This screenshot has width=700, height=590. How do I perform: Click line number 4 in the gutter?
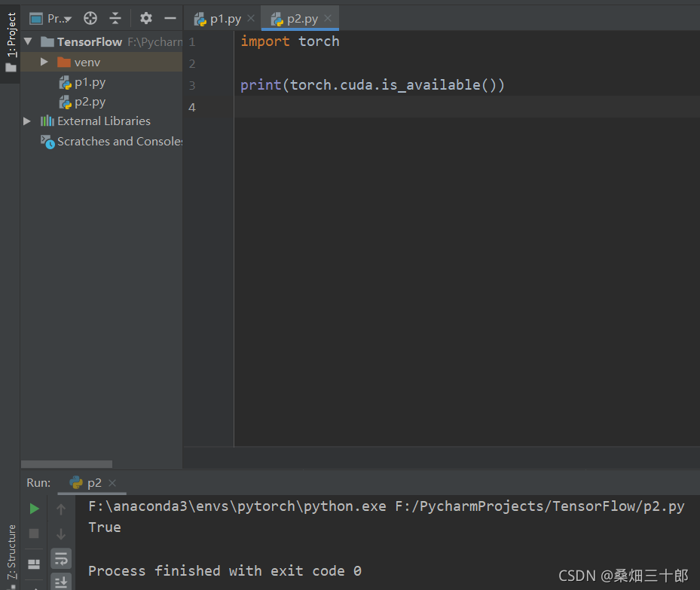(x=192, y=107)
